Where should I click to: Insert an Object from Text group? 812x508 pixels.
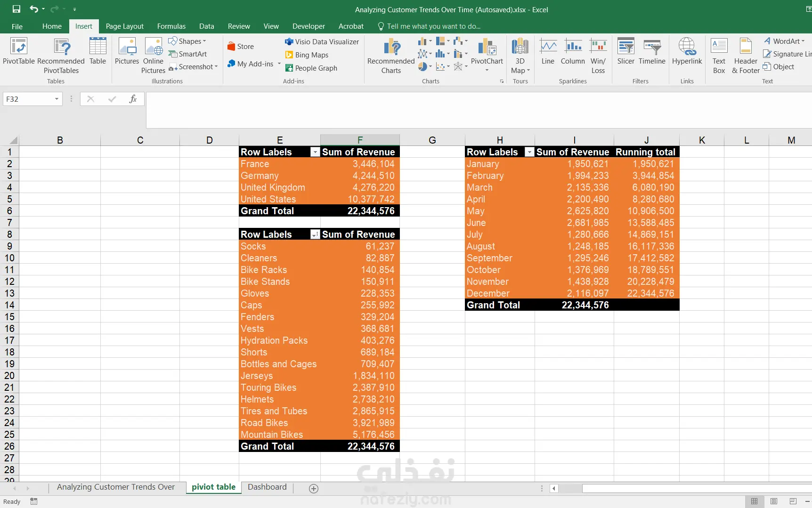tap(779, 67)
